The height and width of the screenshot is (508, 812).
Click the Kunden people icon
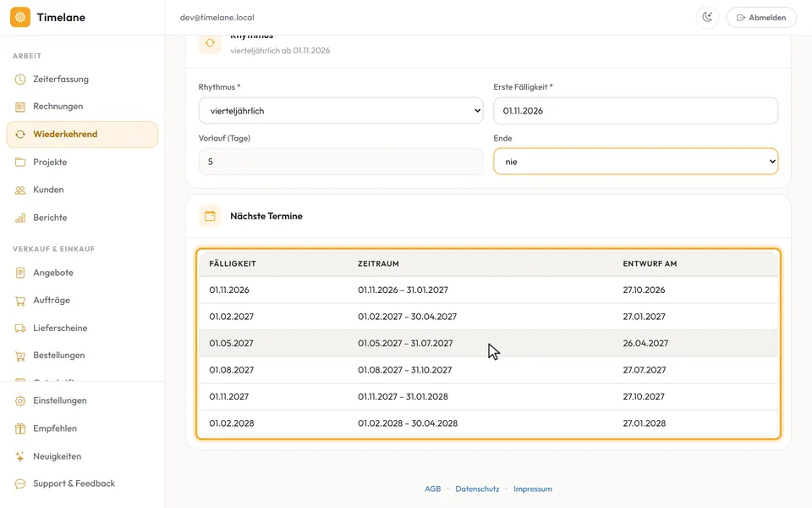(20, 190)
